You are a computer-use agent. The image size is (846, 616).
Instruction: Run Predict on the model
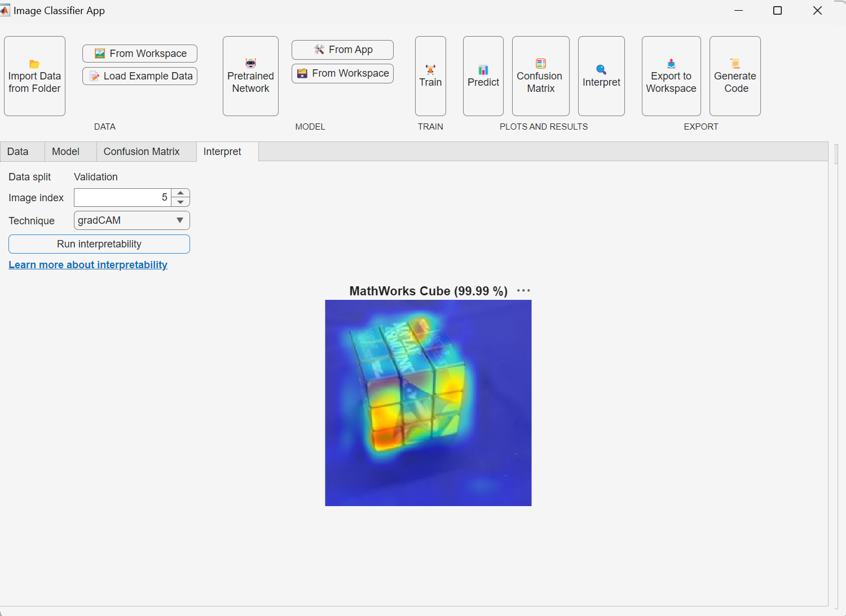(483, 76)
